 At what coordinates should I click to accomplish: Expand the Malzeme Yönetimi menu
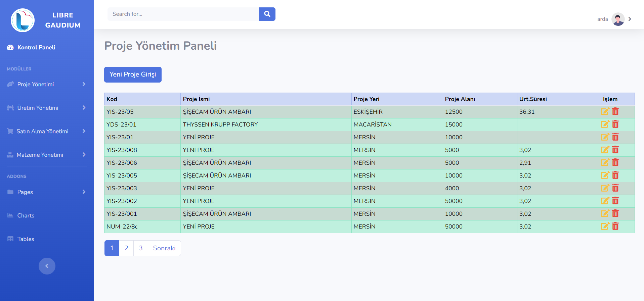click(47, 155)
